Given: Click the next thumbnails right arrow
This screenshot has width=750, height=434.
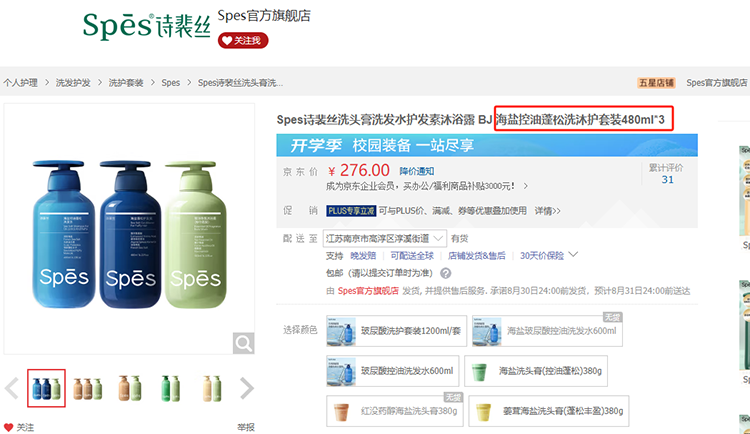Looking at the screenshot, I should (247, 388).
